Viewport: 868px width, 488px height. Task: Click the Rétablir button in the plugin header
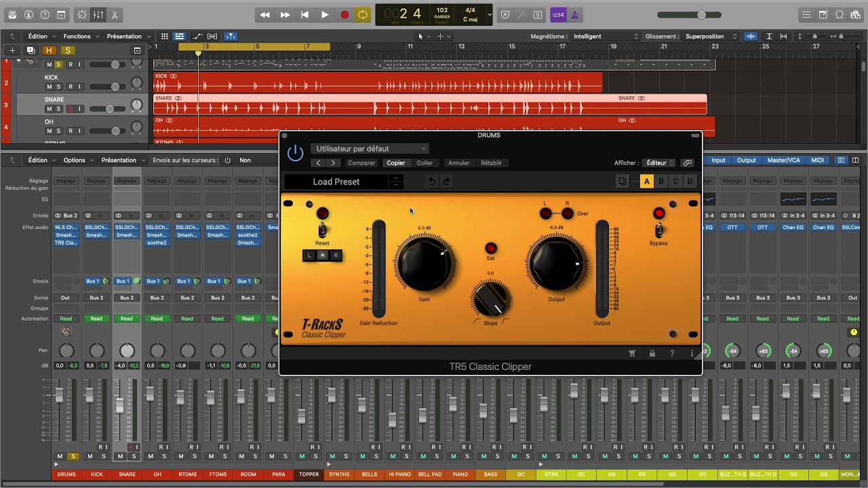(x=492, y=163)
